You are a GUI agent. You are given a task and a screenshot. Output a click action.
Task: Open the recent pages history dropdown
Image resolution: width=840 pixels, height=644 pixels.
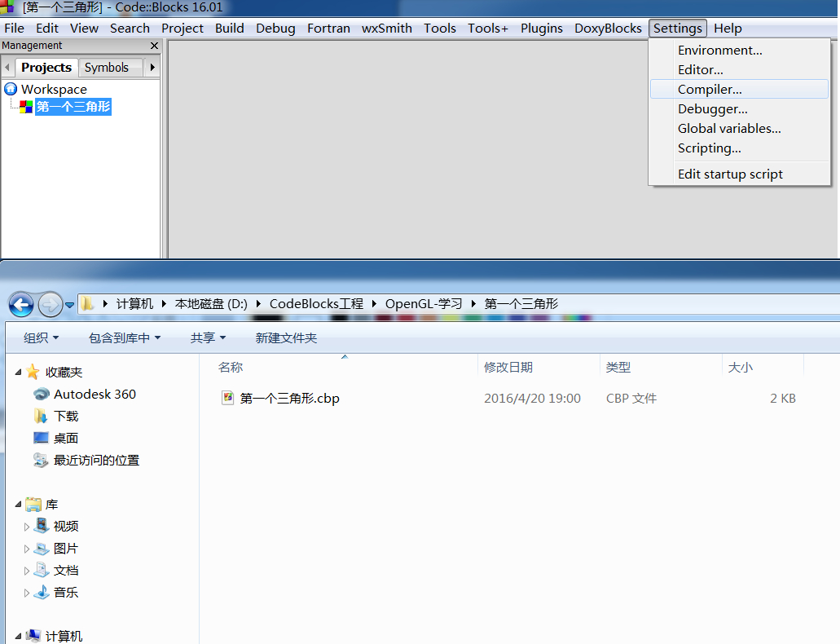click(69, 305)
